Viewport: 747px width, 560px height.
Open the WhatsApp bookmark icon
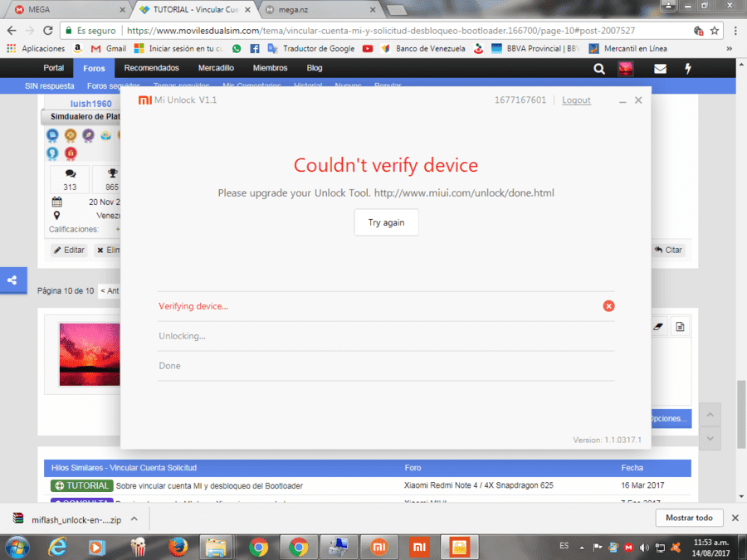237,49
